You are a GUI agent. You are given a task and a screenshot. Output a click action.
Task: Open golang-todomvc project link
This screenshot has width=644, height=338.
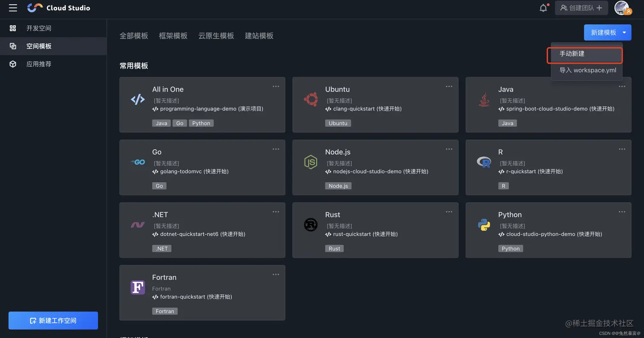point(190,171)
